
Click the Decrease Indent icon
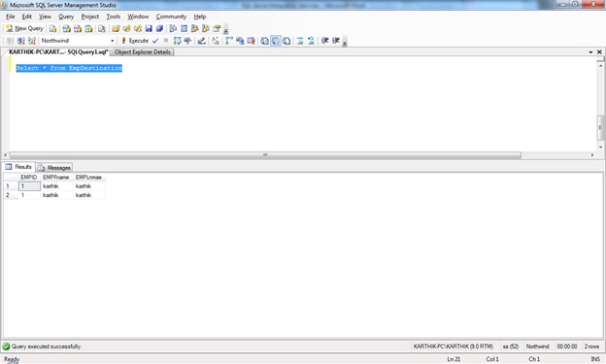coord(324,41)
